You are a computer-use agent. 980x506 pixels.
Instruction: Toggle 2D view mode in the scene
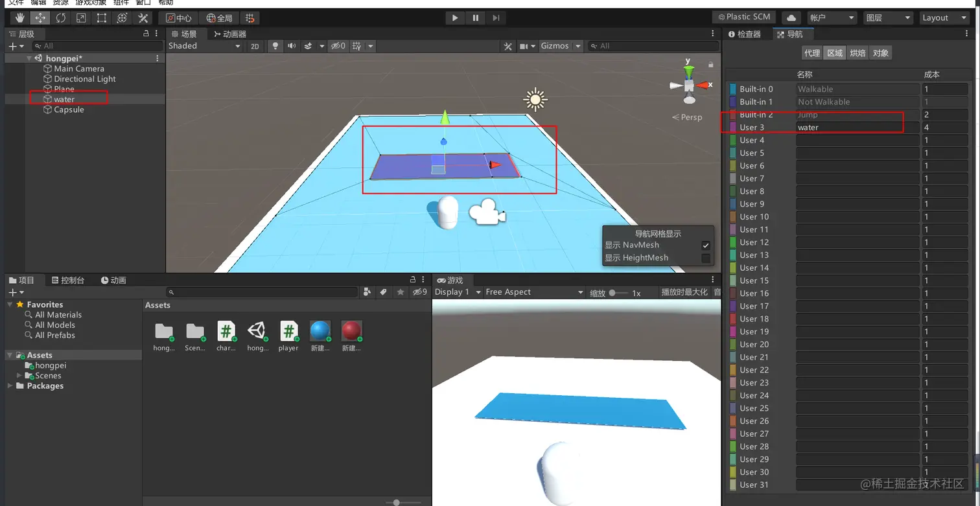[255, 46]
